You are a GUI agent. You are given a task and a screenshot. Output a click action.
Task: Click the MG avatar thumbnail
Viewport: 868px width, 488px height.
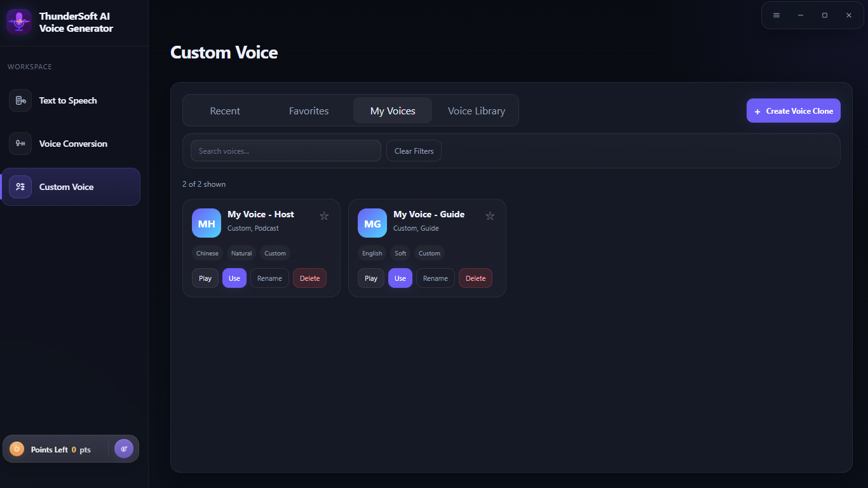coord(372,223)
